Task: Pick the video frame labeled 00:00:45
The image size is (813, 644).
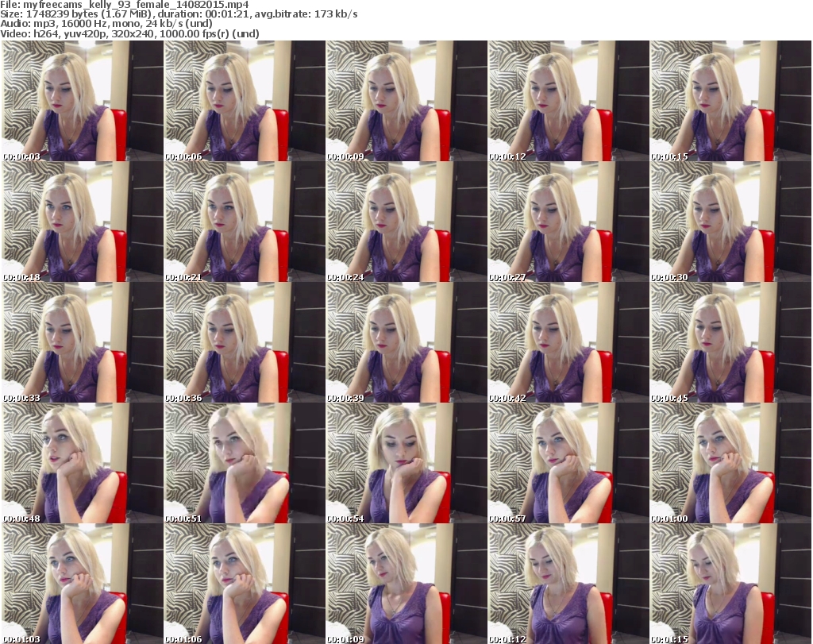Action: click(730, 343)
